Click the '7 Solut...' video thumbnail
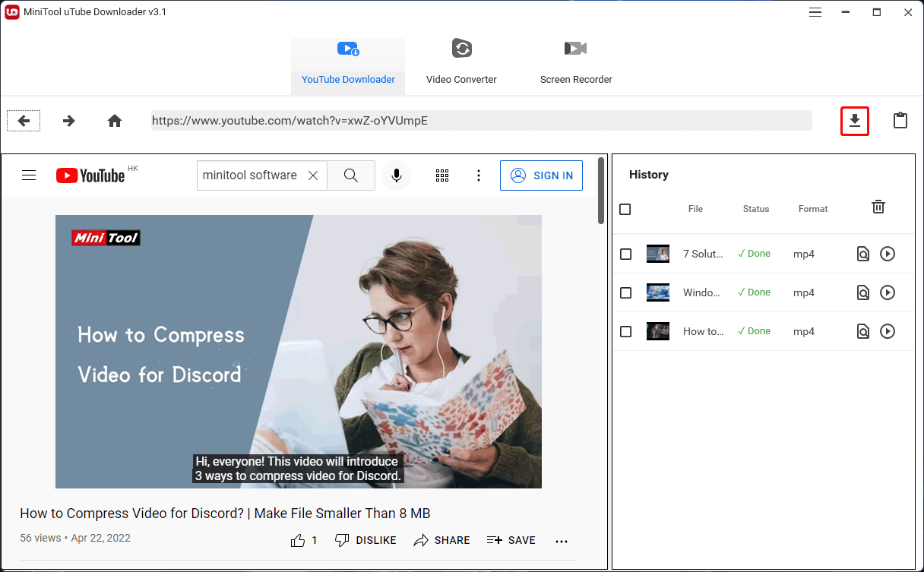Viewport: 924px width, 572px height. [658, 254]
